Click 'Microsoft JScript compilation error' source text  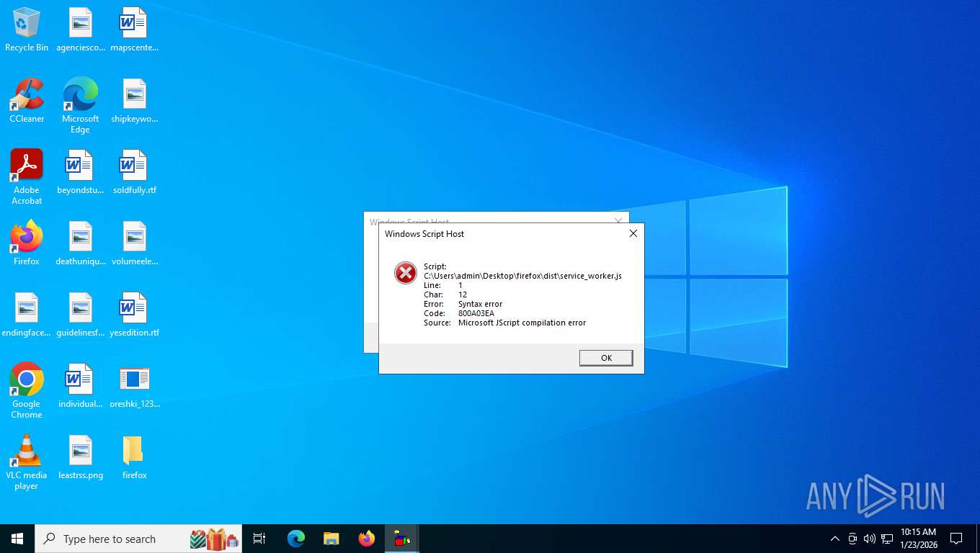point(522,323)
